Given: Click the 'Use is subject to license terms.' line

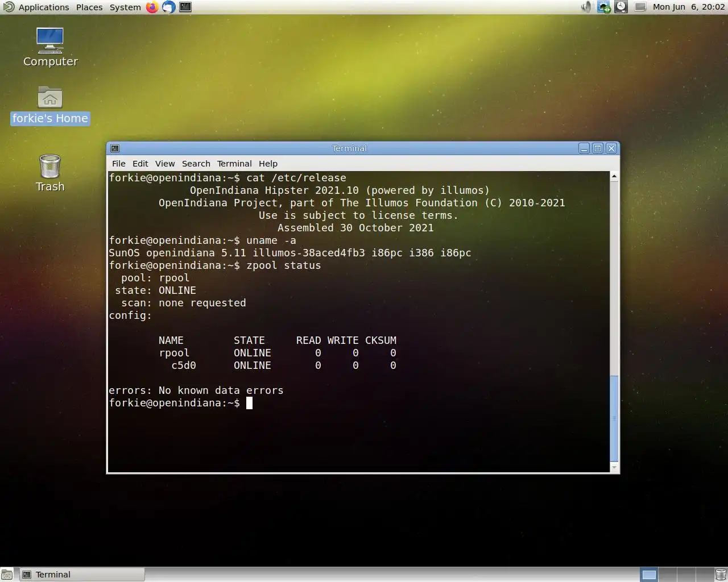Looking at the screenshot, I should click(358, 215).
